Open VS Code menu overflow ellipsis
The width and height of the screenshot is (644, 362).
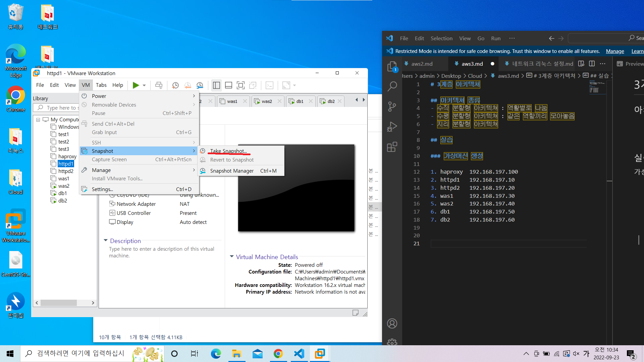(512, 38)
